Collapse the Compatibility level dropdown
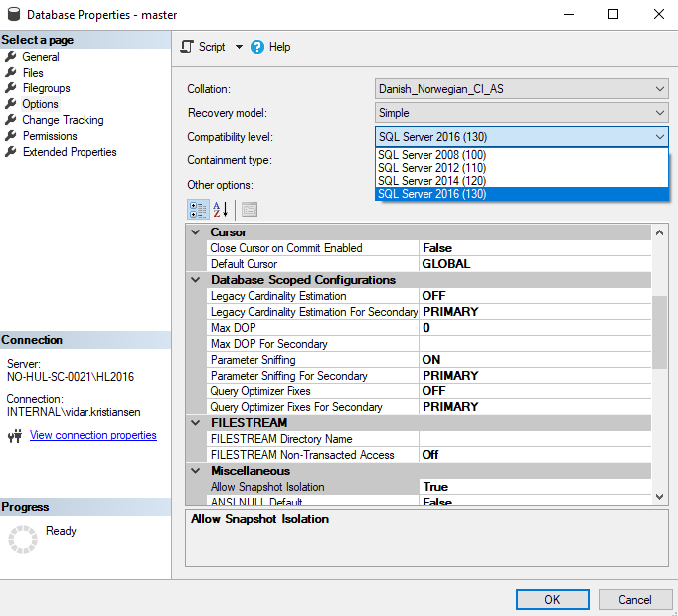Screen dimensions: 678x616 coord(659,137)
